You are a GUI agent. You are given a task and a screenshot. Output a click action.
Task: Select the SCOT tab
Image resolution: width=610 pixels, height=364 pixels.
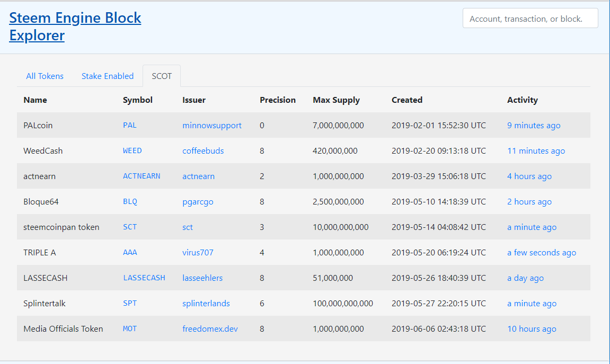[162, 76]
